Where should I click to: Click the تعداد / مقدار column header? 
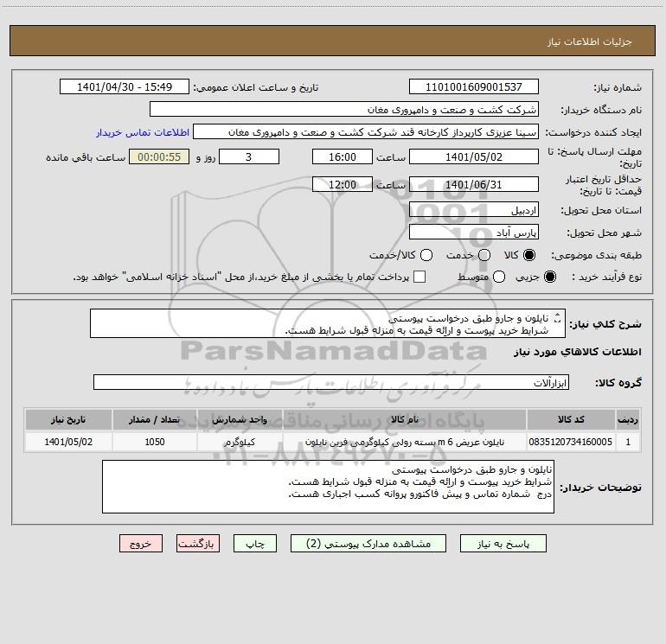coord(155,419)
